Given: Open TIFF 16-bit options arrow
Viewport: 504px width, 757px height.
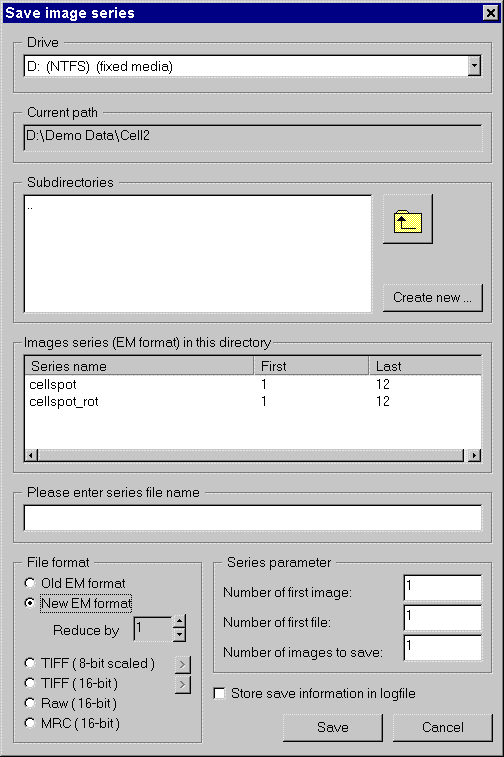Looking at the screenshot, I should tap(182, 684).
